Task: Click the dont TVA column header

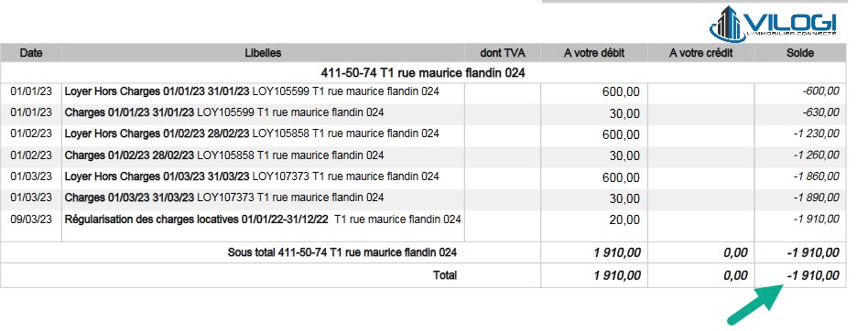Action: point(502,53)
